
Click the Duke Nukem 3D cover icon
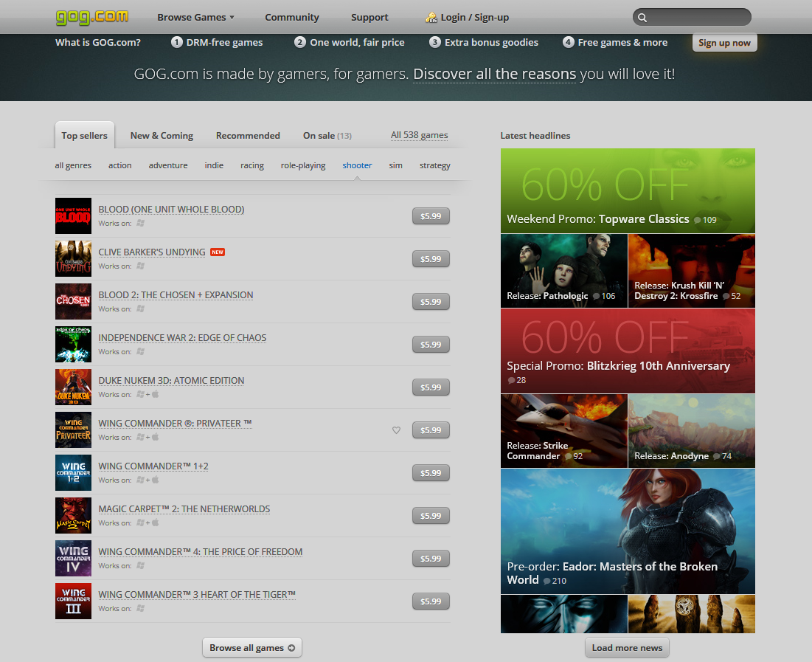tap(73, 387)
